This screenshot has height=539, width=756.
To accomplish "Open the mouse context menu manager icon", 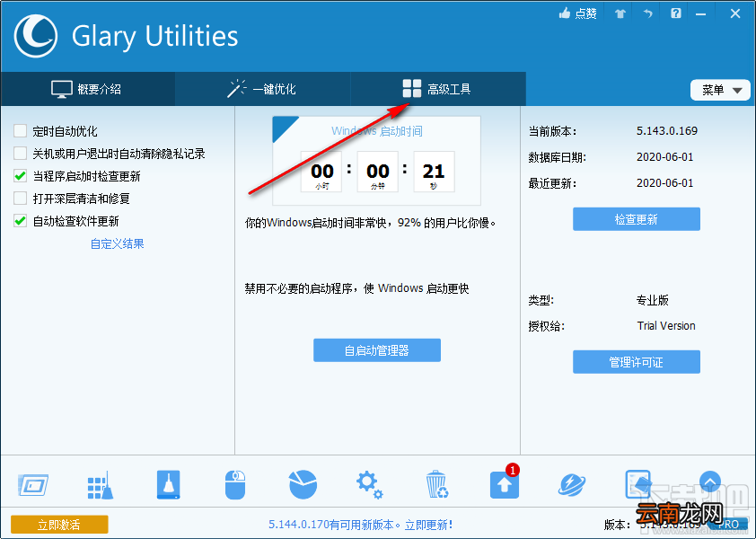I will [235, 485].
